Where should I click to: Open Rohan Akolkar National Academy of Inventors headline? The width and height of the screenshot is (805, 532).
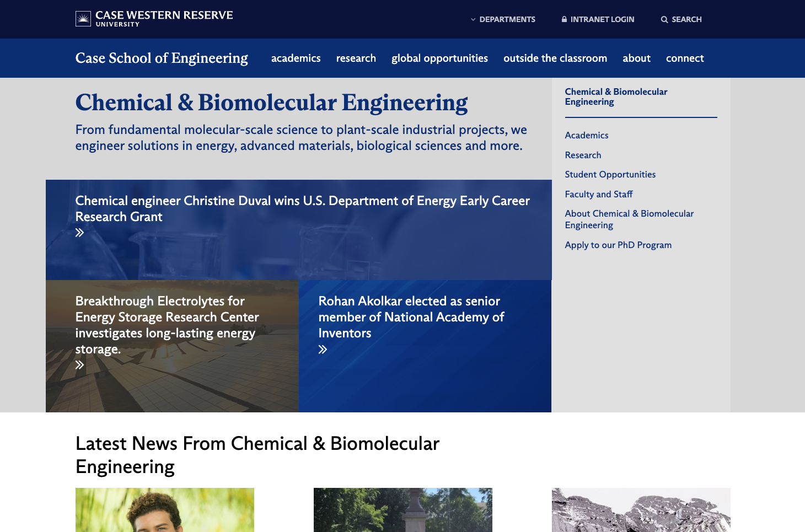(x=411, y=317)
